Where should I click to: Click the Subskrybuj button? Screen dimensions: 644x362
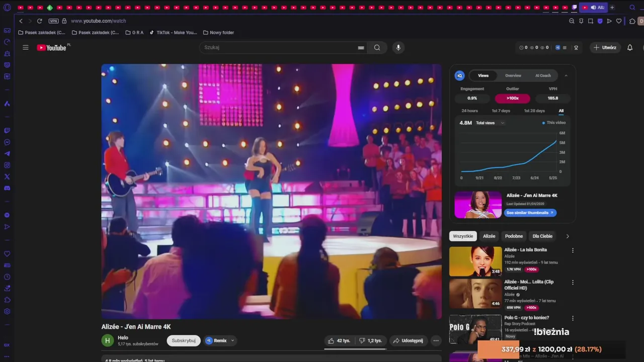click(x=184, y=340)
